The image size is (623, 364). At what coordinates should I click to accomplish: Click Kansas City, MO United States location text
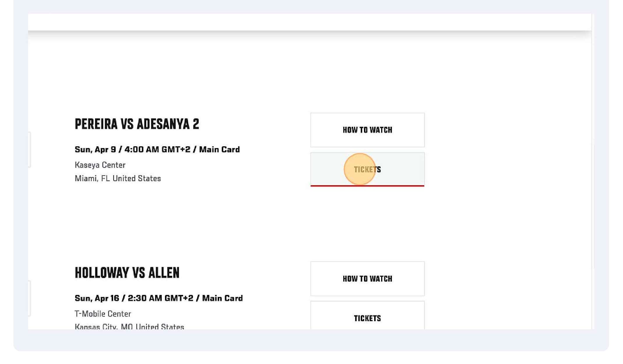[129, 326]
